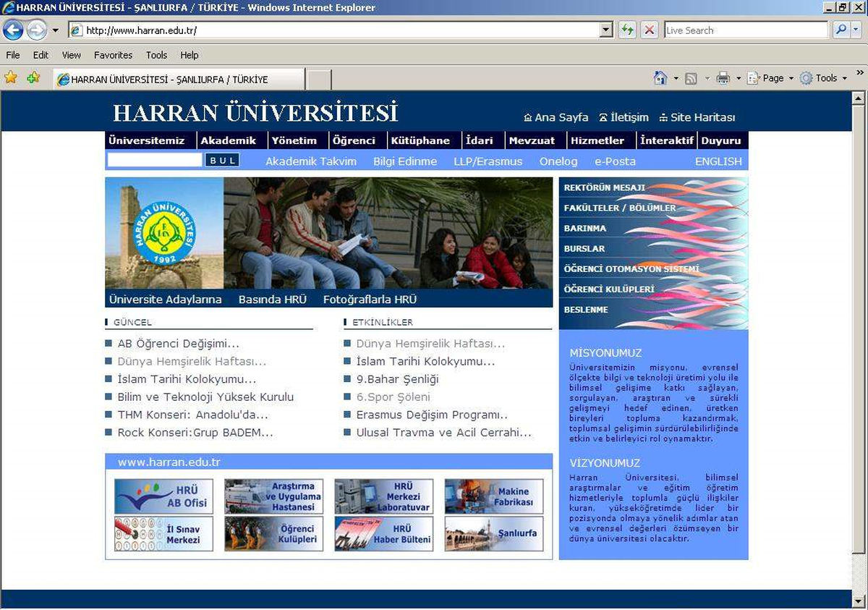Click the İletişim contact link
This screenshot has width=868, height=610.
[624, 117]
